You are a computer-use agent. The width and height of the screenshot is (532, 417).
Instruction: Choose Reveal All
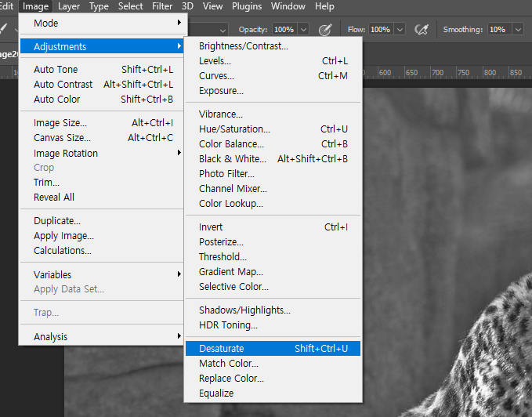pos(101,197)
